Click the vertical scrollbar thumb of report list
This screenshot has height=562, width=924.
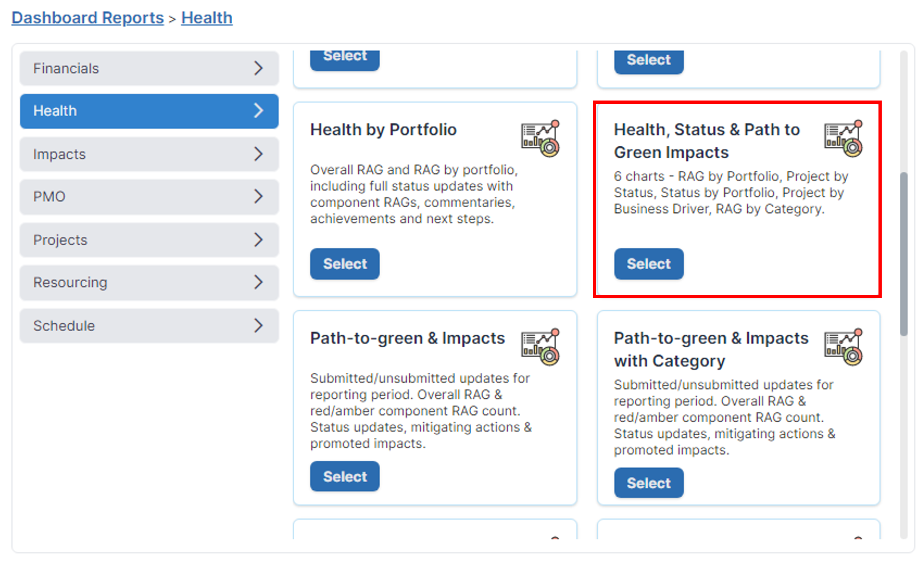[904, 254]
